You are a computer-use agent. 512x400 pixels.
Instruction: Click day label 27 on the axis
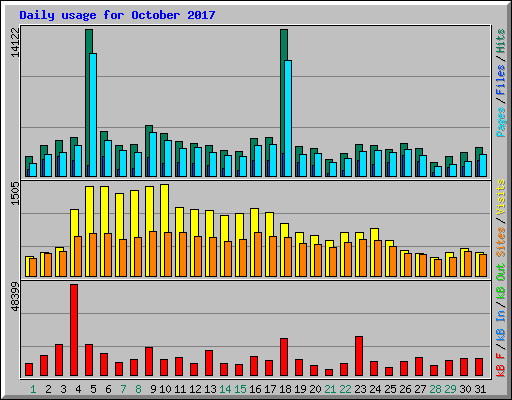point(420,389)
